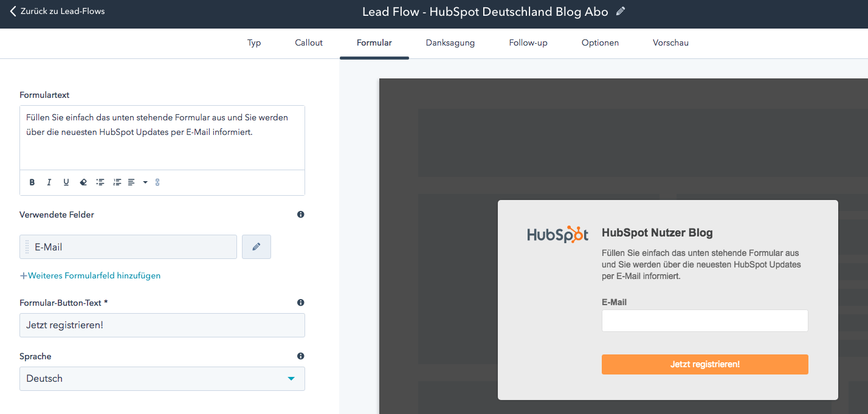
Task: Clear formatting with the eraser icon
Action: coord(83,182)
